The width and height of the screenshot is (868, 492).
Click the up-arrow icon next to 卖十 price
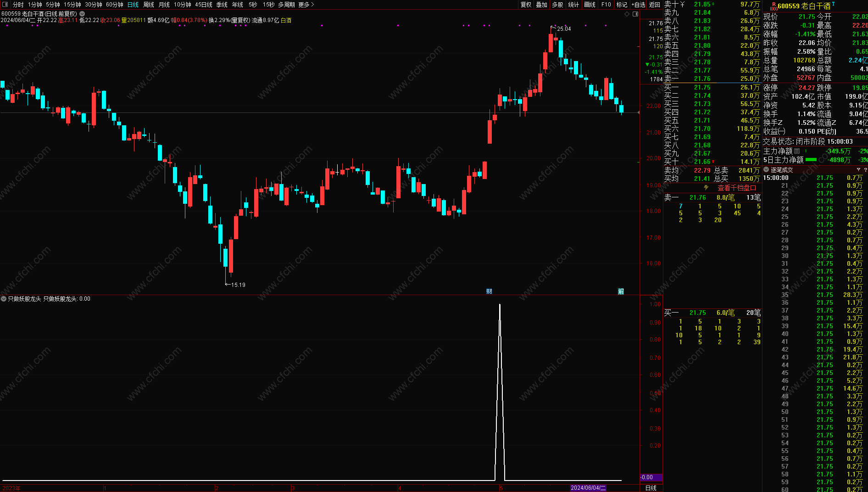tap(713, 5)
